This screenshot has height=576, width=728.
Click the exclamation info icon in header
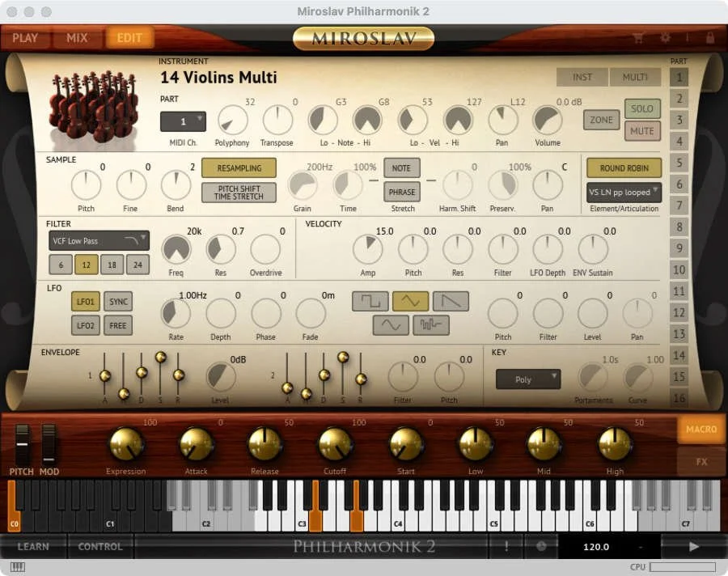[687, 38]
